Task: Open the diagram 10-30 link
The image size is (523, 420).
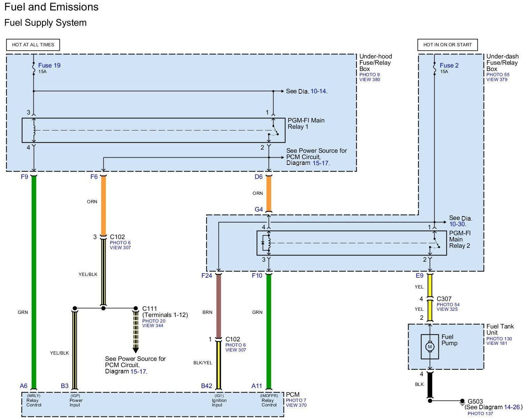Action: coord(457,224)
